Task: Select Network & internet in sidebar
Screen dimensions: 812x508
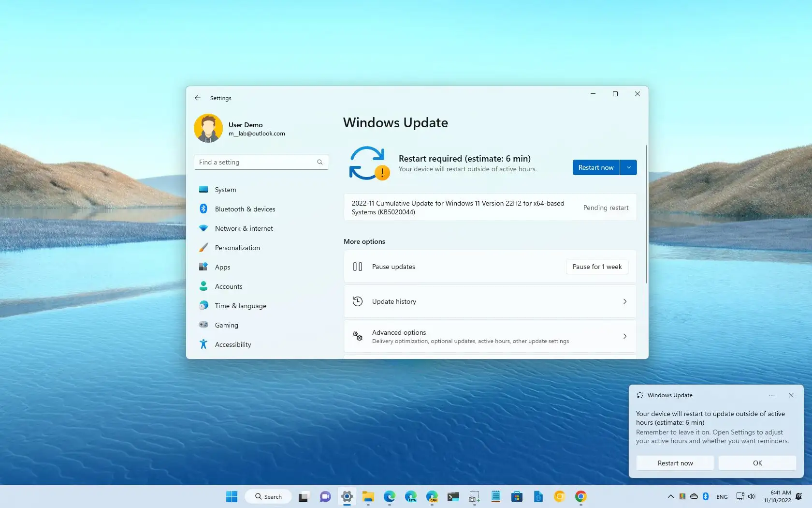Action: click(244, 228)
